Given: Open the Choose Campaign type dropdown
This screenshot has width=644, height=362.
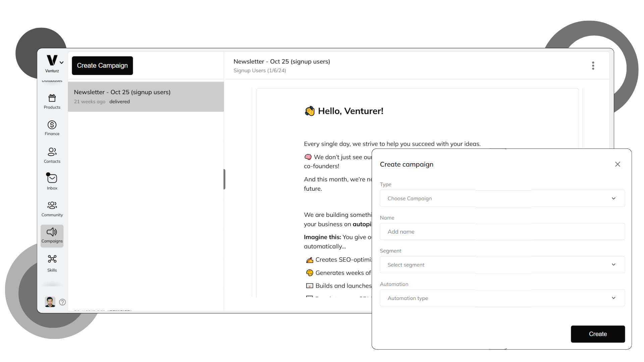Looking at the screenshot, I should pos(502,198).
